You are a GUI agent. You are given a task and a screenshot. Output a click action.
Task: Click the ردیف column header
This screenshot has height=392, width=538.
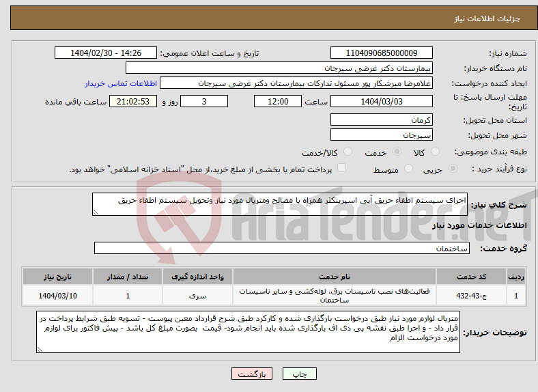(516, 277)
